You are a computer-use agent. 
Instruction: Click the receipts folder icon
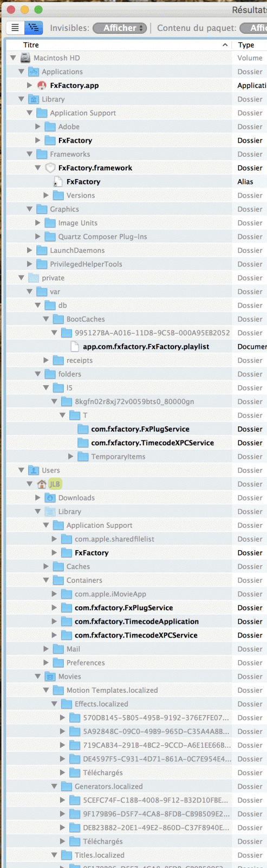coord(58,360)
